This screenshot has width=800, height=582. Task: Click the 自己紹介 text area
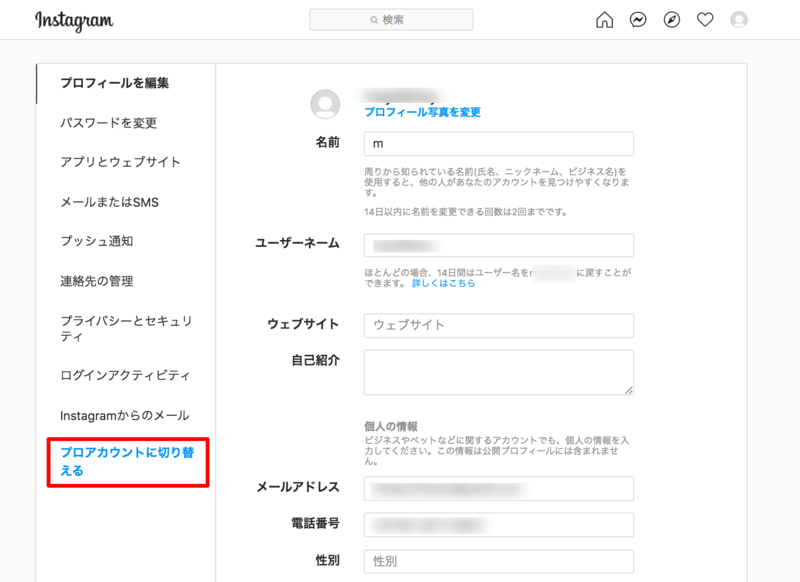(x=499, y=372)
